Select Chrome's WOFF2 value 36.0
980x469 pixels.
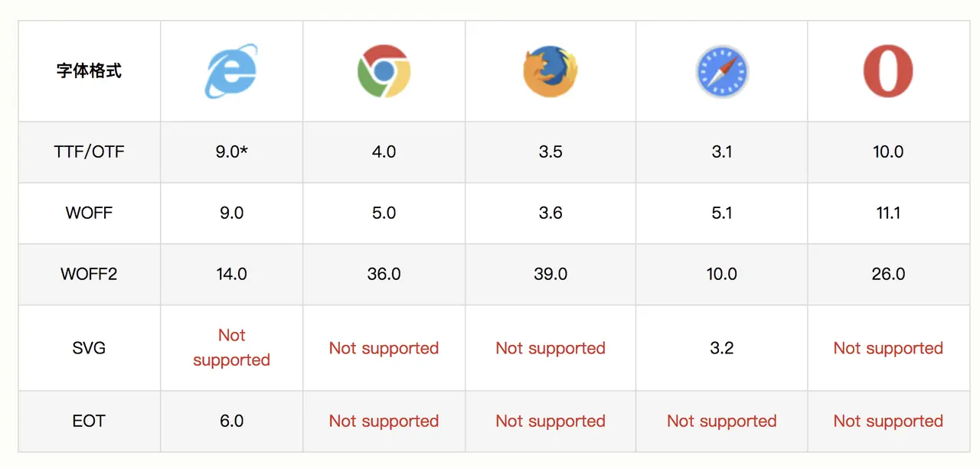[384, 274]
